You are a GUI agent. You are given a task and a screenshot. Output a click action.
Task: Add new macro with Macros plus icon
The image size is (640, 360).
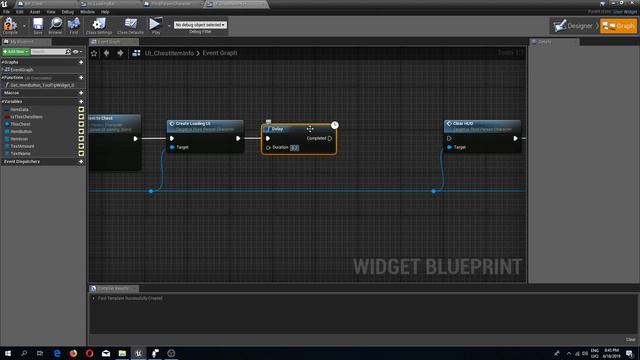(81, 93)
